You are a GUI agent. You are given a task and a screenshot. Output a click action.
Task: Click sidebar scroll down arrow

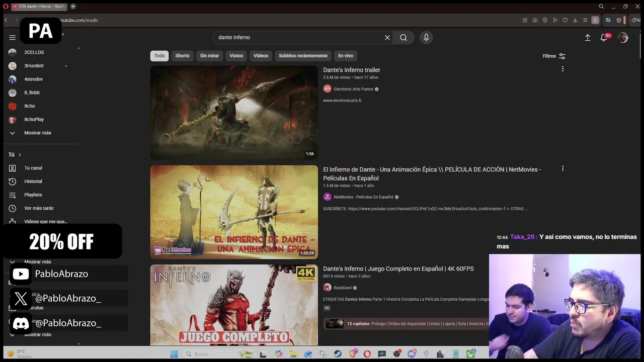(78, 343)
